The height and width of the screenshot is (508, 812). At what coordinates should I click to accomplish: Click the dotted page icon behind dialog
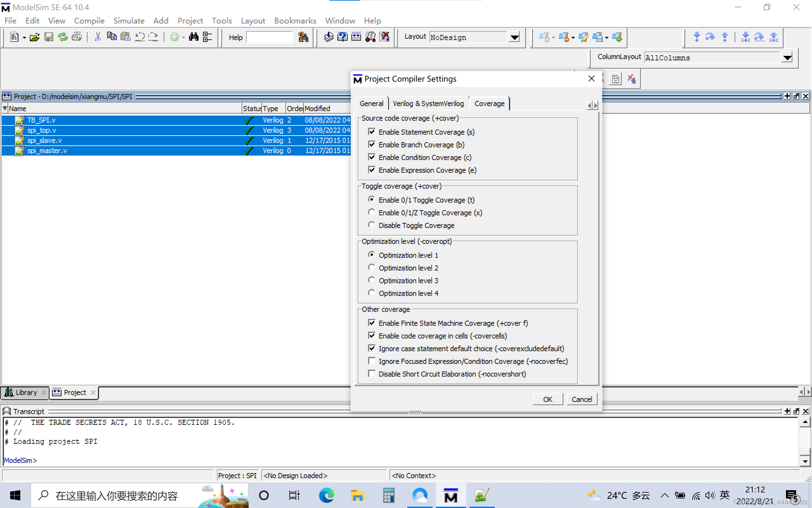click(x=615, y=79)
